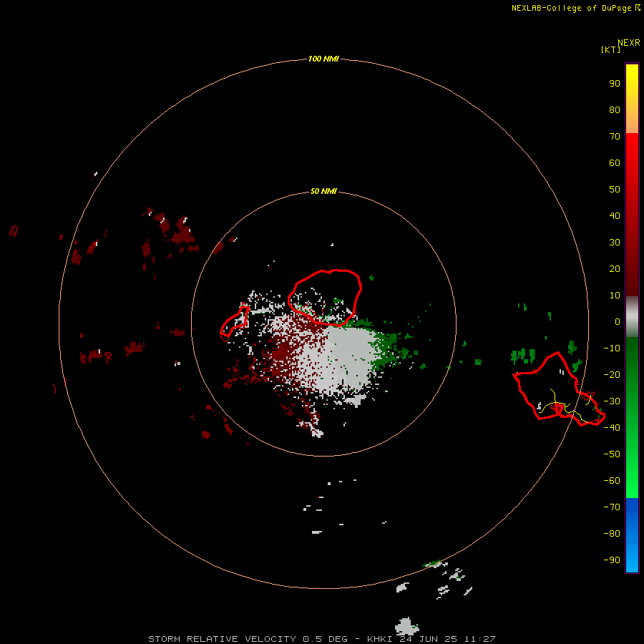Click the 80 value on velocity scale

coord(615,109)
